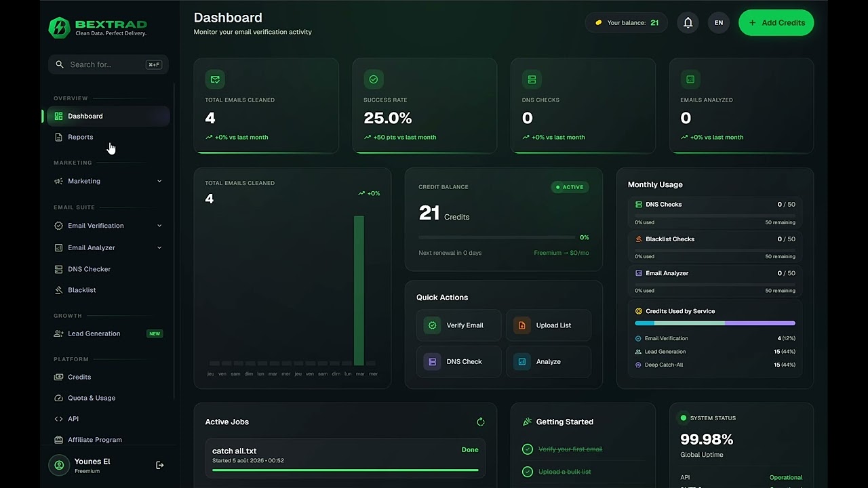This screenshot has height=488, width=868.
Task: Click the log out icon next to Younes El
Action: pyautogui.click(x=160, y=465)
